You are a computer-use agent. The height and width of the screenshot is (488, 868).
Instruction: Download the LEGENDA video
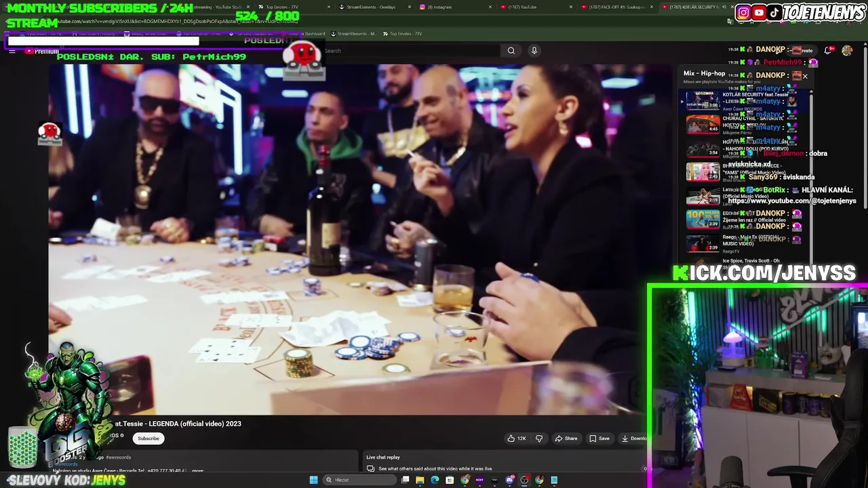pyautogui.click(x=635, y=439)
